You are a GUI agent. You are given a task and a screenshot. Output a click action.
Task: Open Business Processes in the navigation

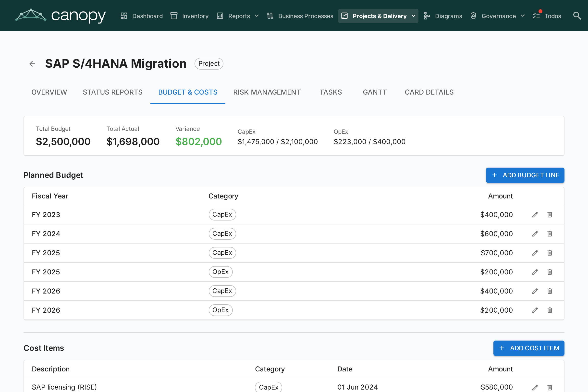300,16
